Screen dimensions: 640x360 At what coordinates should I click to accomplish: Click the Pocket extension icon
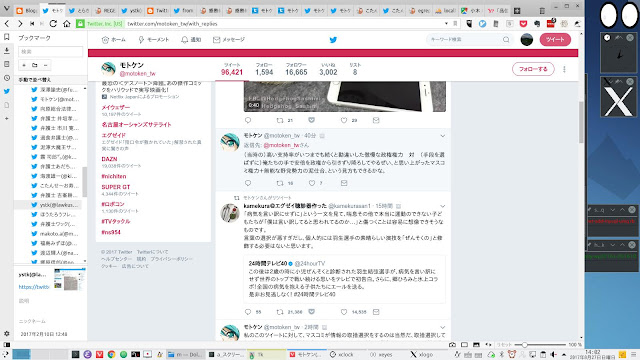coord(523,24)
